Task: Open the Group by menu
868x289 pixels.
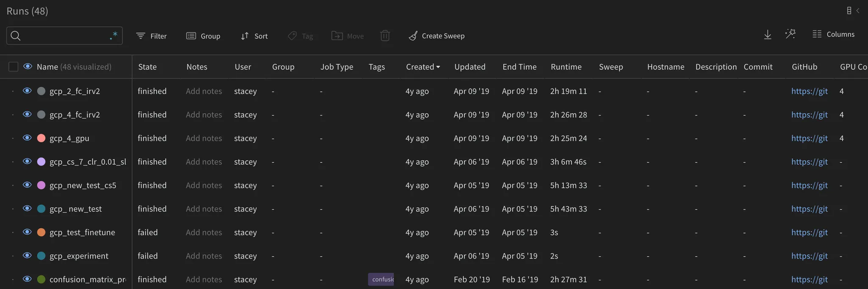Action: (203, 36)
